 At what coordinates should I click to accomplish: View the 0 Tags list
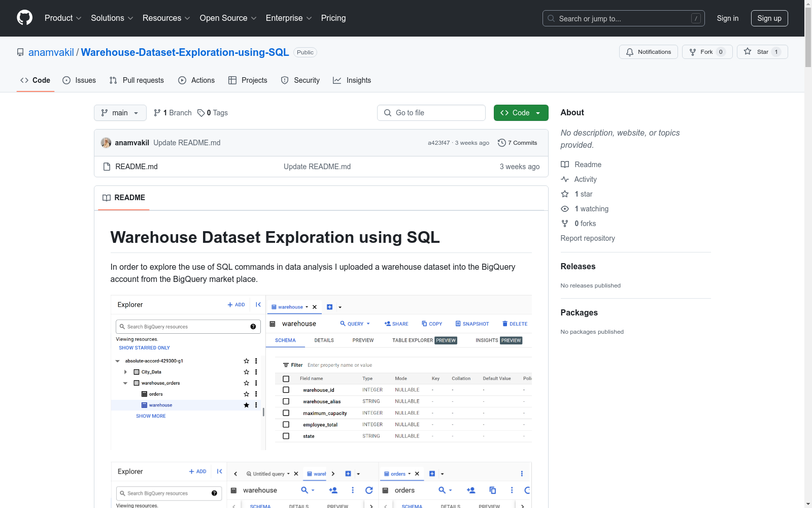tap(213, 113)
